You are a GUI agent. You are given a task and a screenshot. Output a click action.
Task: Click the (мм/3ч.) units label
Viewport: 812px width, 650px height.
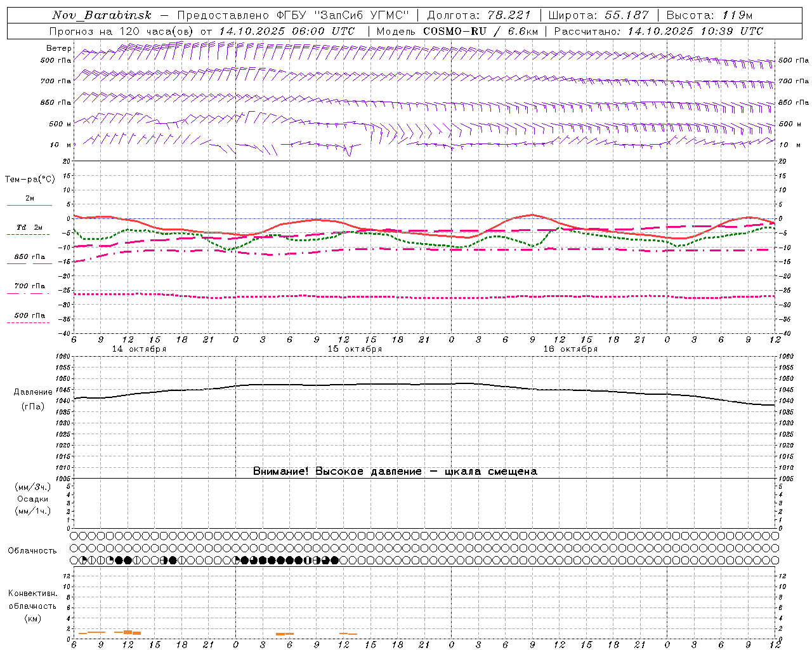(x=33, y=487)
